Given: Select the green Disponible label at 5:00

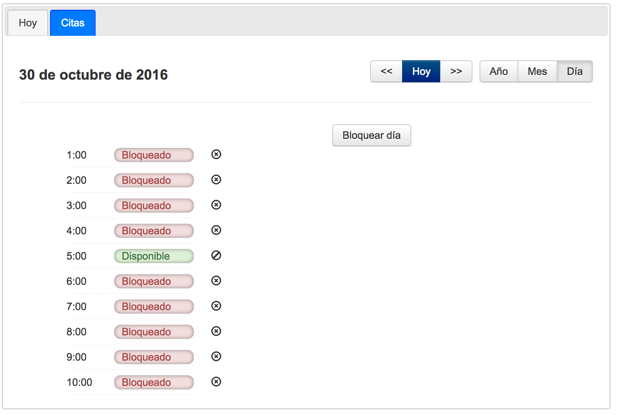Looking at the screenshot, I should [154, 256].
